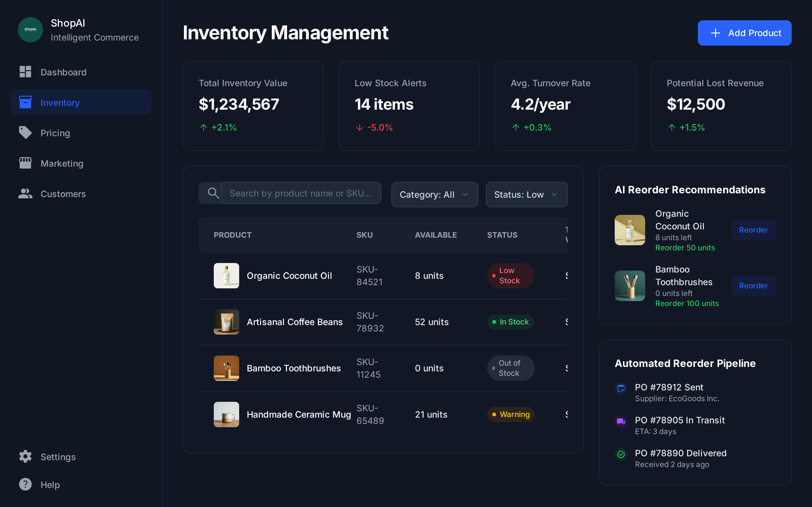Click the ShopAI logo icon
This screenshot has width=812, height=507.
(30, 30)
